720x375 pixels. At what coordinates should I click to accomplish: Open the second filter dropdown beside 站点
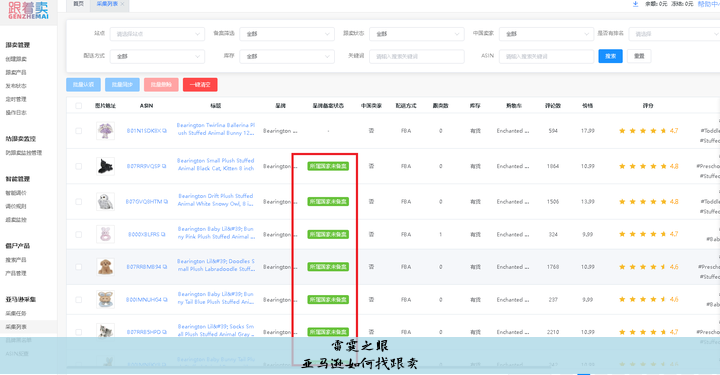pyautogui.click(x=287, y=34)
